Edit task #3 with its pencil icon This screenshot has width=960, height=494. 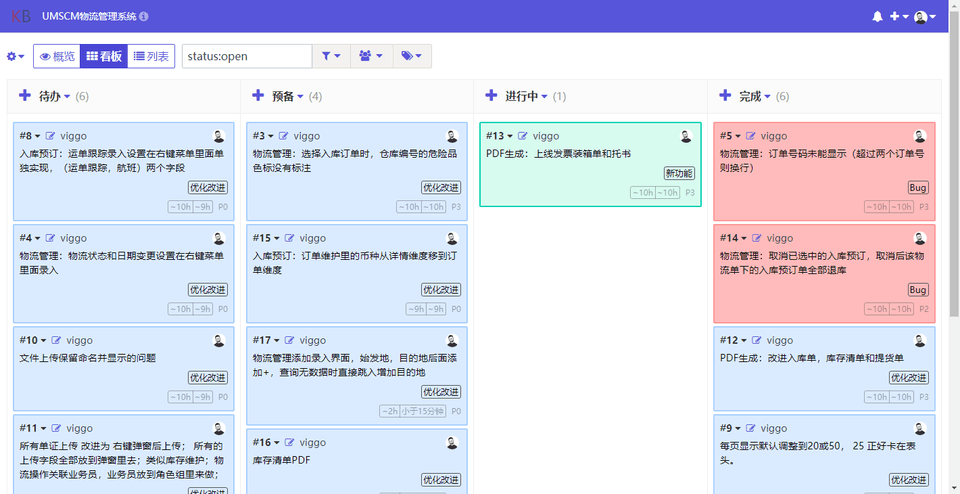[x=283, y=136]
